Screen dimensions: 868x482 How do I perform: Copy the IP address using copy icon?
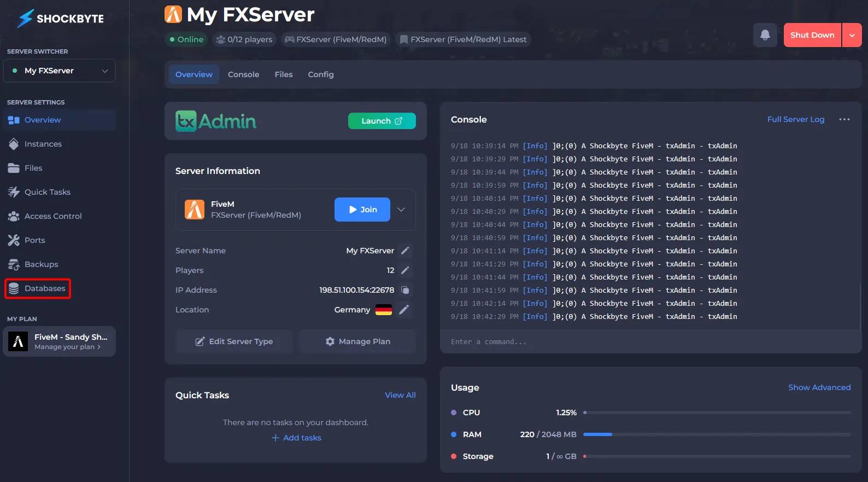tap(405, 290)
